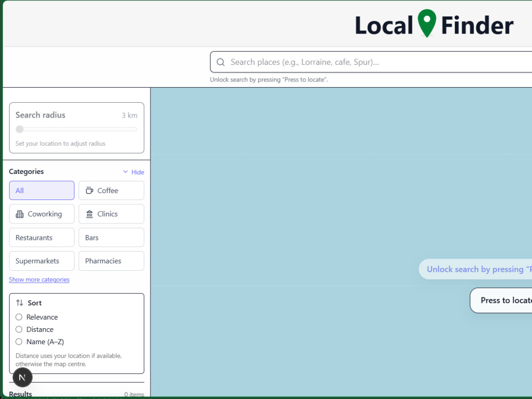Image resolution: width=532 pixels, height=399 pixels.
Task: Click the 0 items results count
Action: 134,394
